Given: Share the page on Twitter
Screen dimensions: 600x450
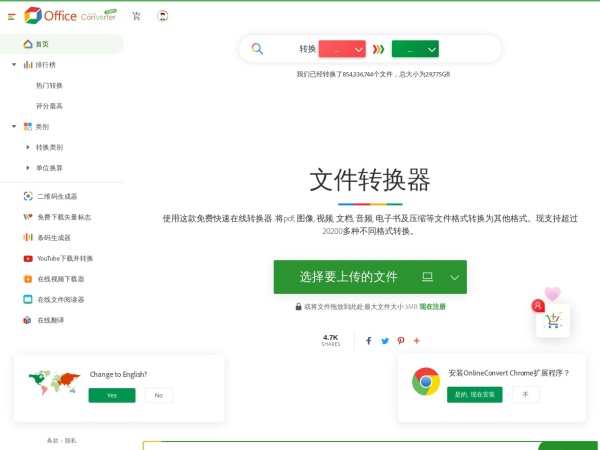Looking at the screenshot, I should click(385, 341).
